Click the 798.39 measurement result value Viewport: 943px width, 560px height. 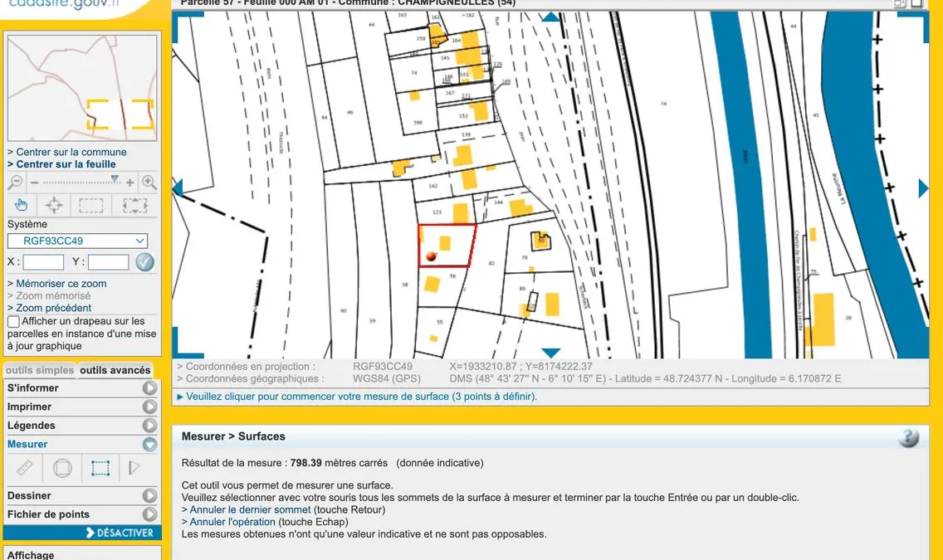coord(305,463)
